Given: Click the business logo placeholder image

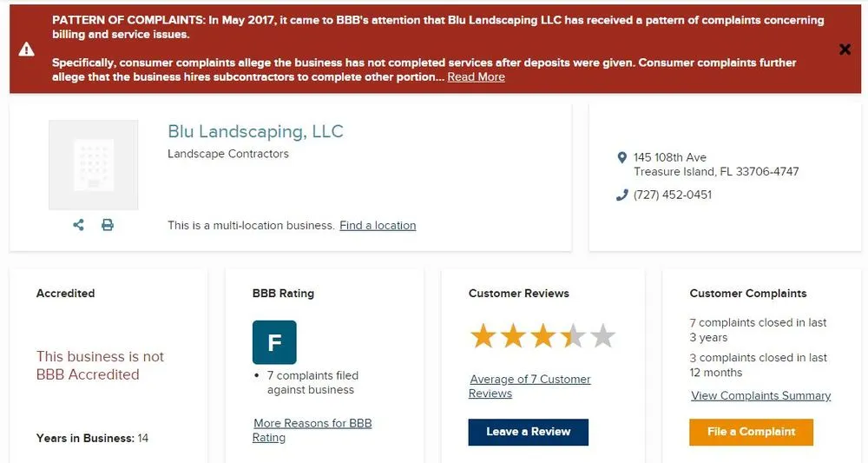Looking at the screenshot, I should 93,165.
